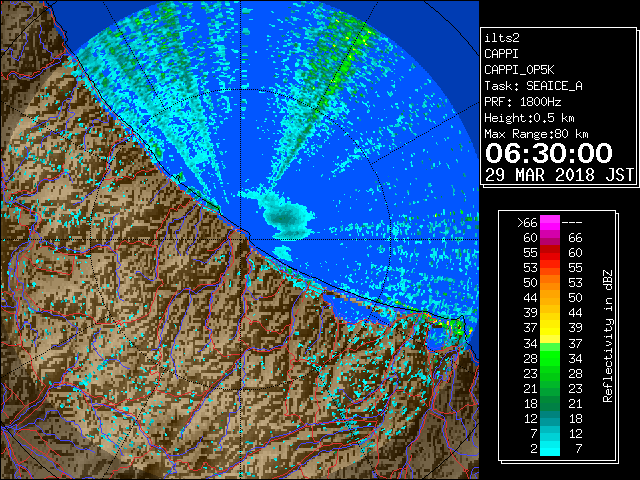640x480 pixels.
Task: Click the 06:30:00 timestamp
Action: pyautogui.click(x=549, y=153)
